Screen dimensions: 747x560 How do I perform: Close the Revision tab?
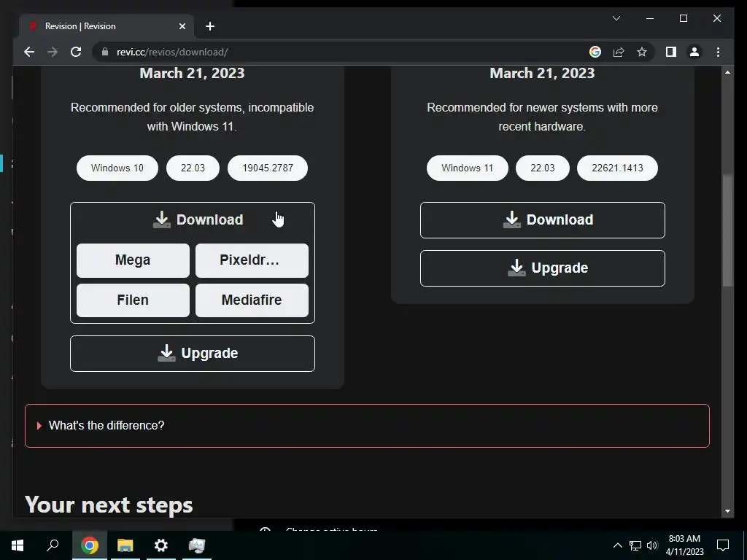click(x=182, y=26)
